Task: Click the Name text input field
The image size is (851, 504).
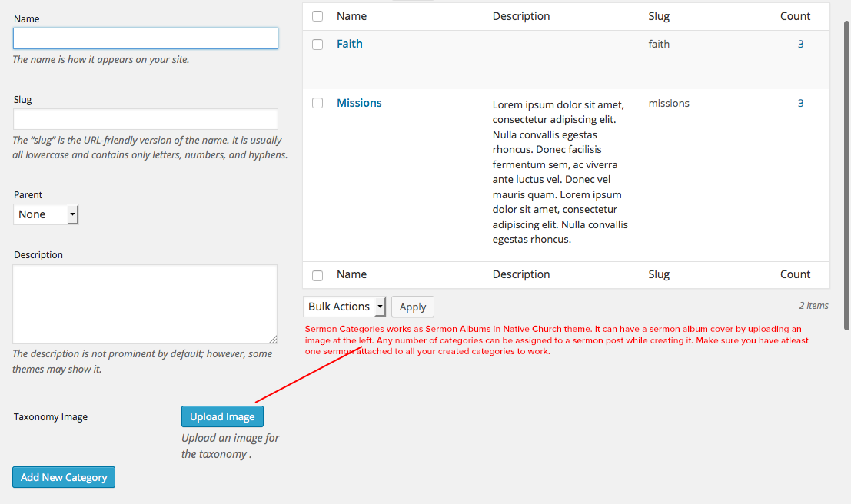Action: pyautogui.click(x=145, y=38)
